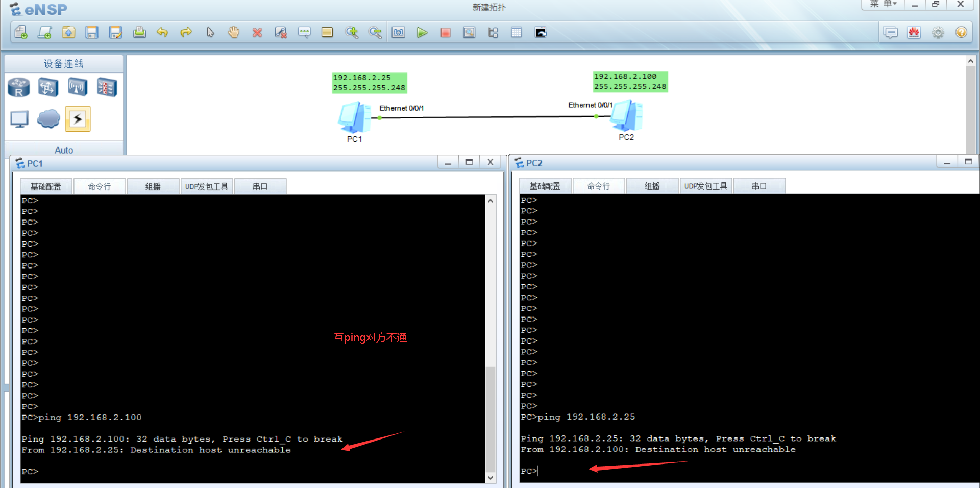Open UDP发包工具 tab in PC1 window
Image resolution: width=980 pixels, height=488 pixels.
point(207,187)
